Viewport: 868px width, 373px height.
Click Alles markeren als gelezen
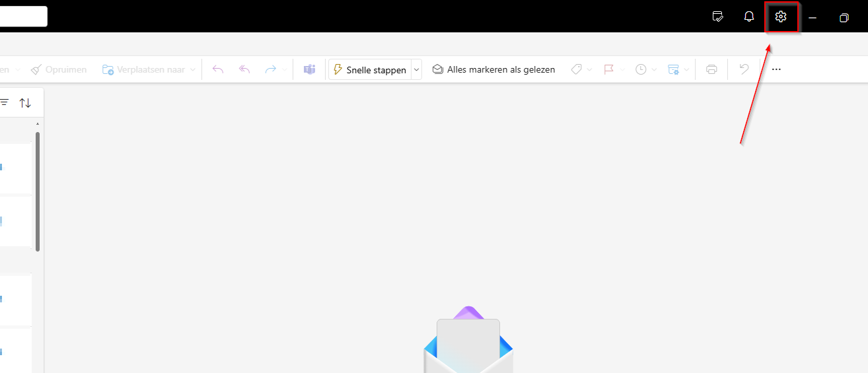(493, 69)
